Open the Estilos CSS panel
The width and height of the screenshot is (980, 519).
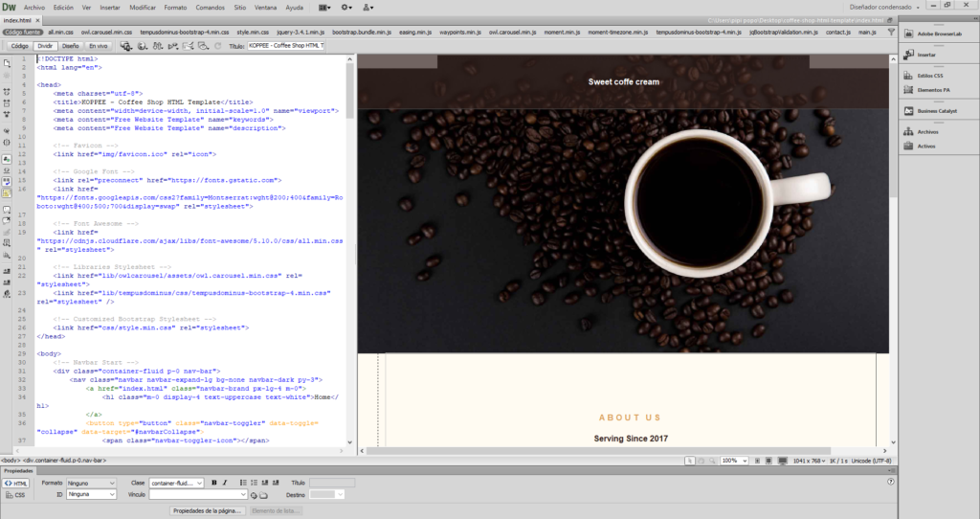930,75
